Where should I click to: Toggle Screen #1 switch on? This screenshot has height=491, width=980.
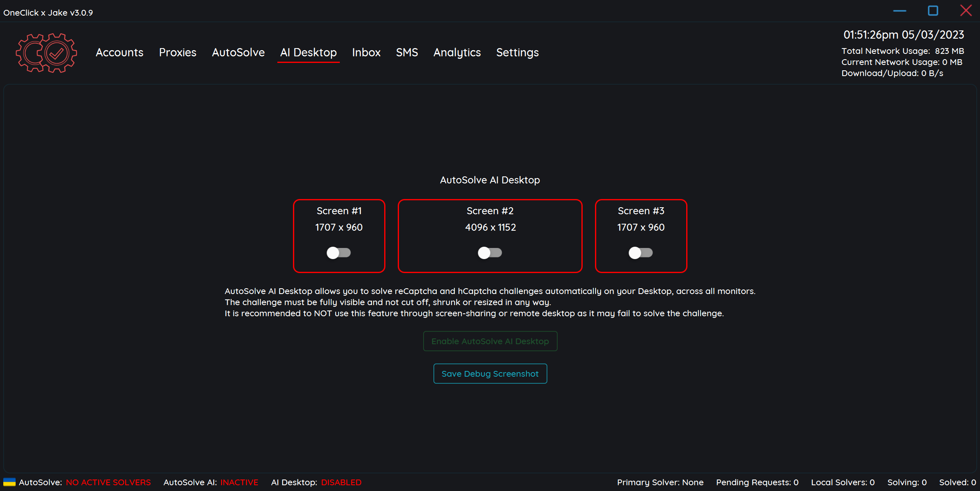(339, 252)
